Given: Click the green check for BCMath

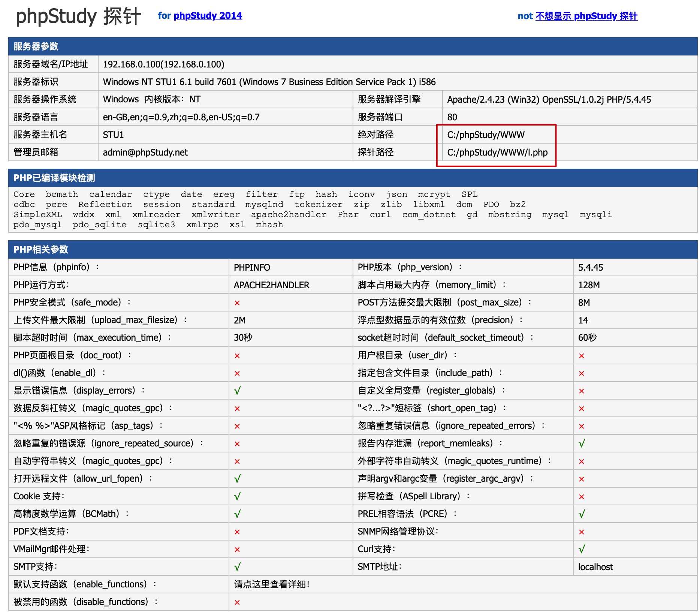Looking at the screenshot, I should click(x=237, y=514).
